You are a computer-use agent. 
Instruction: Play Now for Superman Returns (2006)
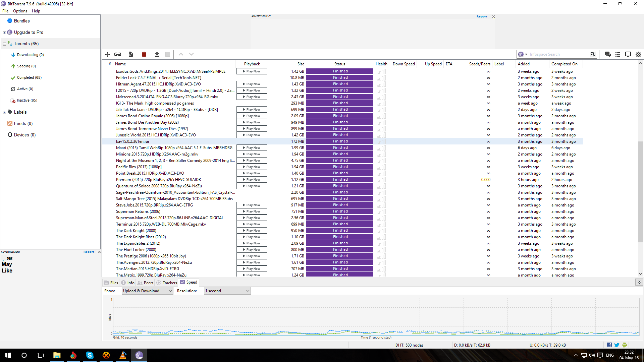(x=252, y=212)
